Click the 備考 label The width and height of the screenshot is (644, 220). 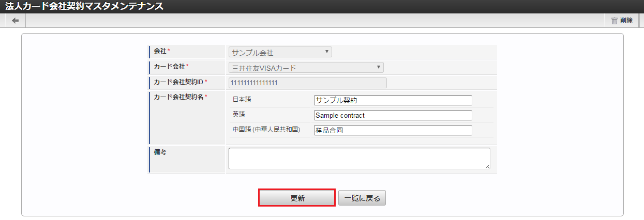tap(160, 152)
